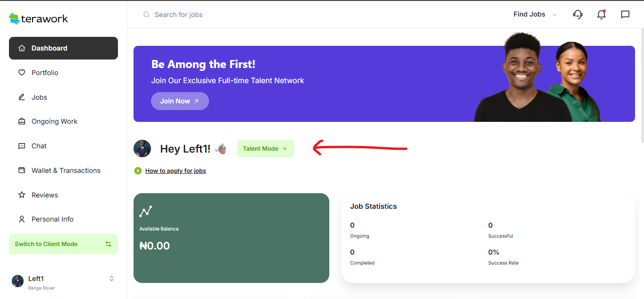Open the Reviews page
This screenshot has width=644, height=299.
44,195
